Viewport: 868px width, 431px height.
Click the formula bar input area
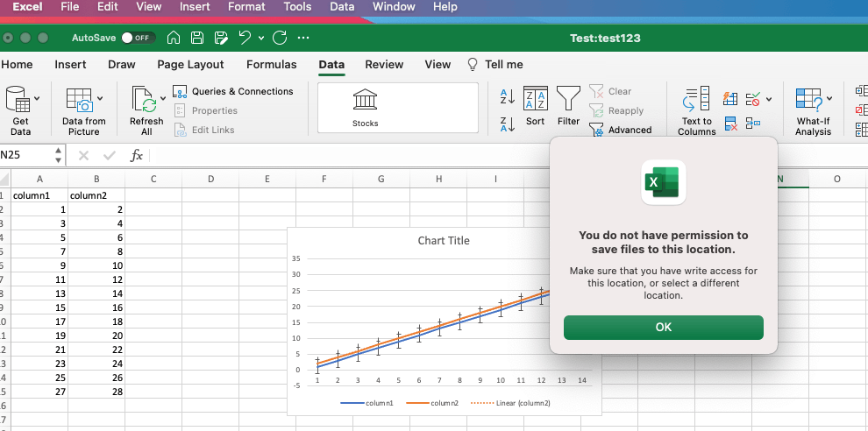click(x=509, y=155)
